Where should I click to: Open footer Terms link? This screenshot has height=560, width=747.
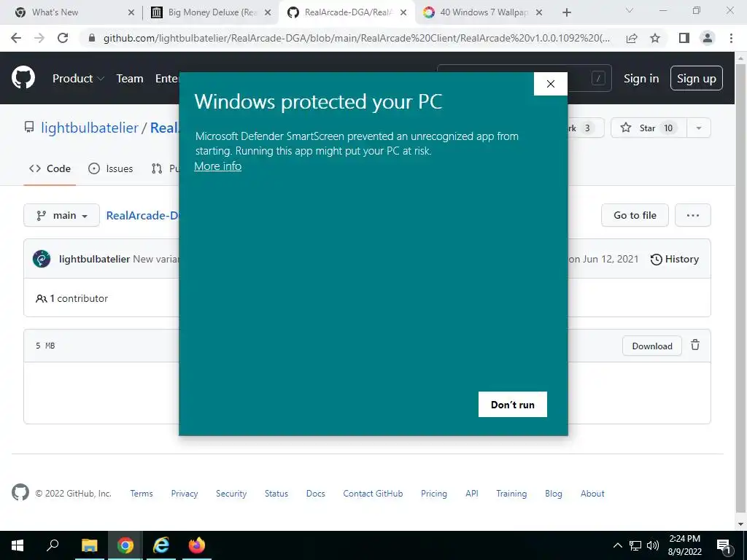[x=142, y=494]
